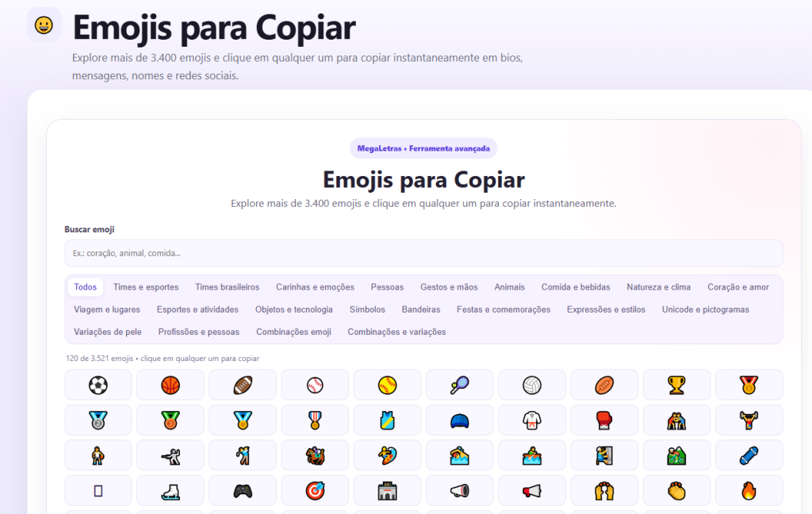This screenshot has width=812, height=514.
Task: Copy the striped-ribbon military medal emoji
Action: pyautogui.click(x=315, y=420)
